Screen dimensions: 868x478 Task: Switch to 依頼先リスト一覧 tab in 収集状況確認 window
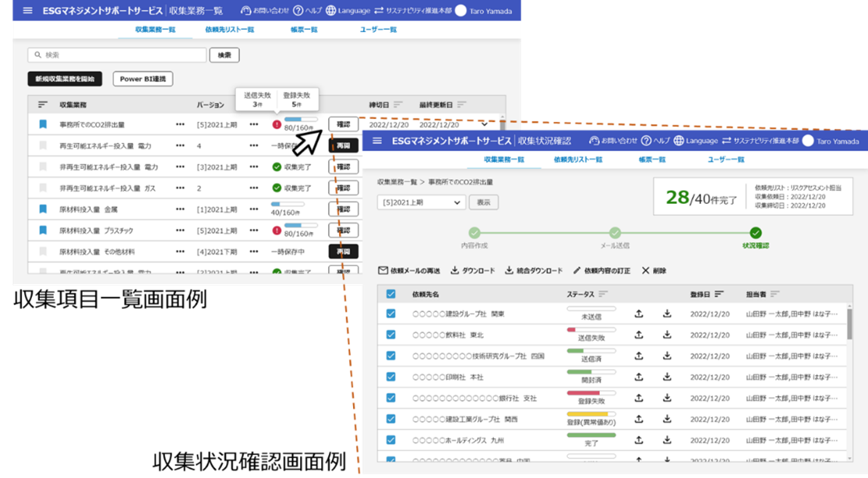click(x=578, y=160)
